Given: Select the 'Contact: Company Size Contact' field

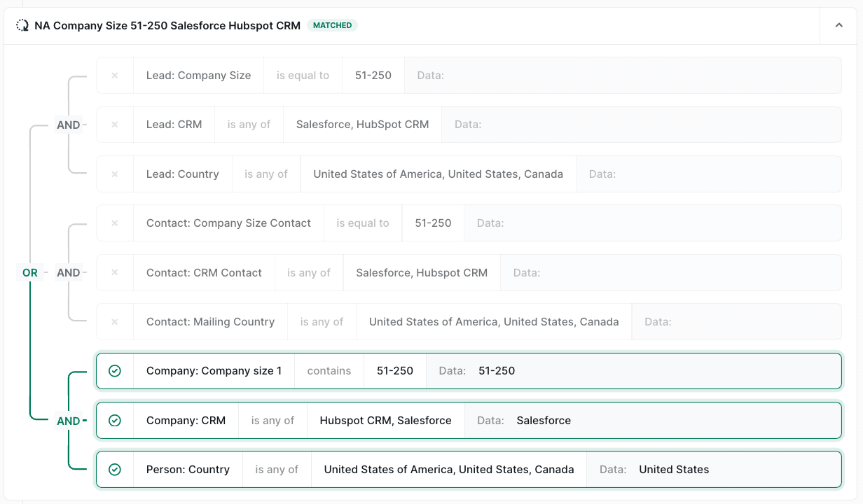Looking at the screenshot, I should coord(228,223).
